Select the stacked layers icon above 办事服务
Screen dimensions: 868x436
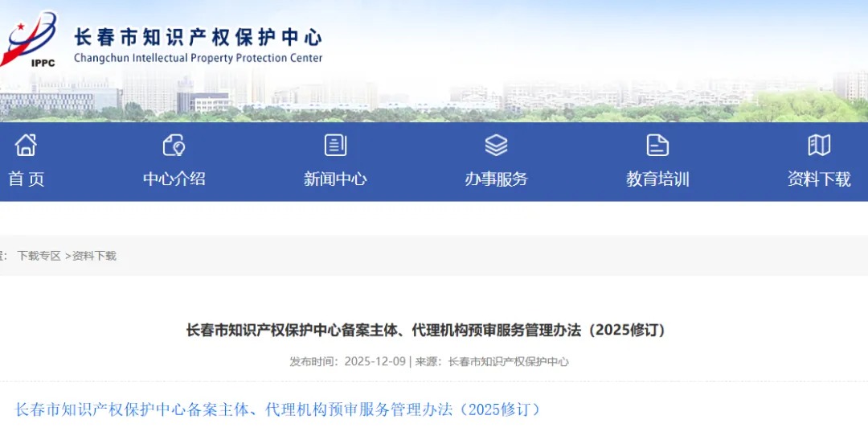pos(496,146)
